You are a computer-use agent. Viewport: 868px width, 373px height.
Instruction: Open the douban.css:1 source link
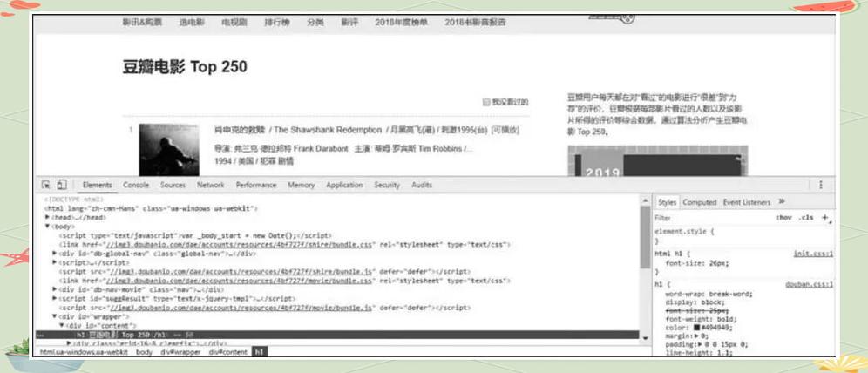(809, 284)
